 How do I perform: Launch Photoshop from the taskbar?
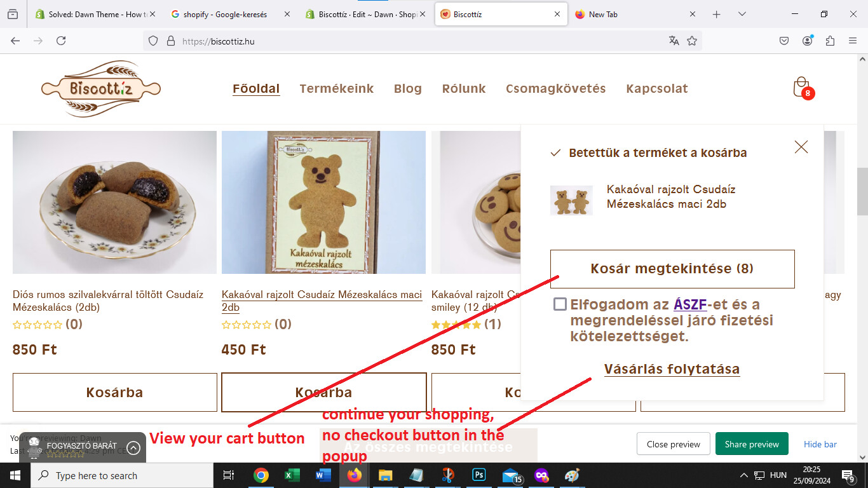click(478, 475)
